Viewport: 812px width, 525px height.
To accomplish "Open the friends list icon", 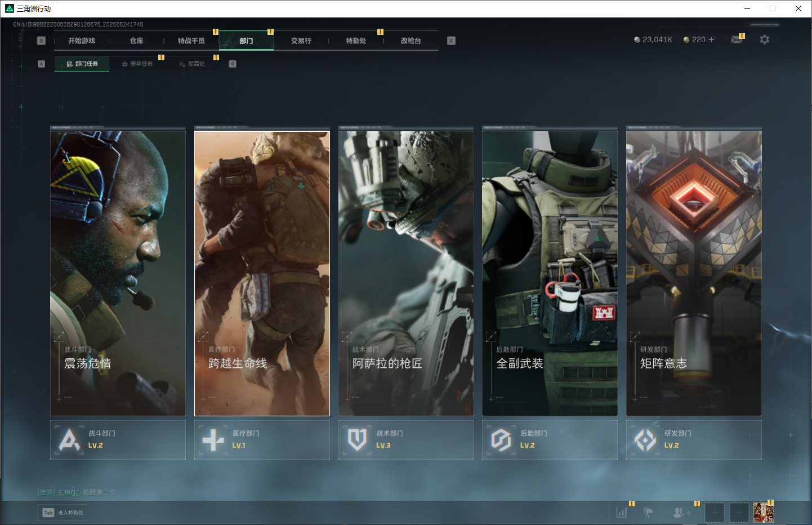I will 681,513.
